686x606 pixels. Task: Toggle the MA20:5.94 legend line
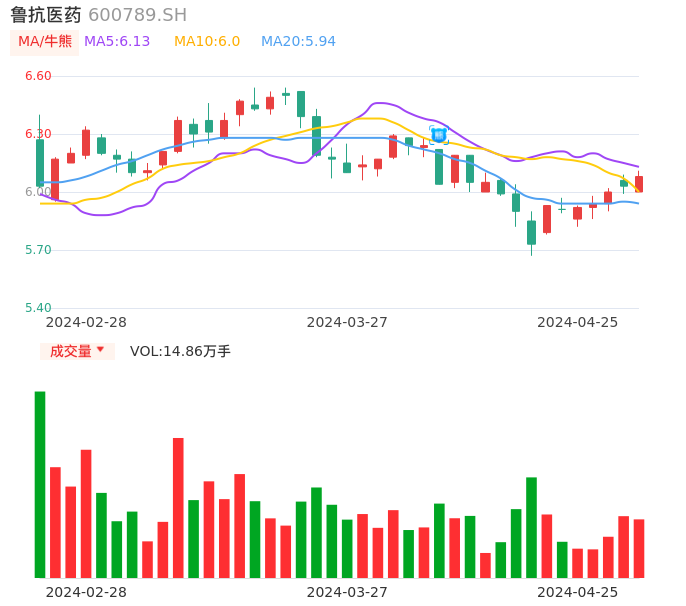[x=298, y=42]
